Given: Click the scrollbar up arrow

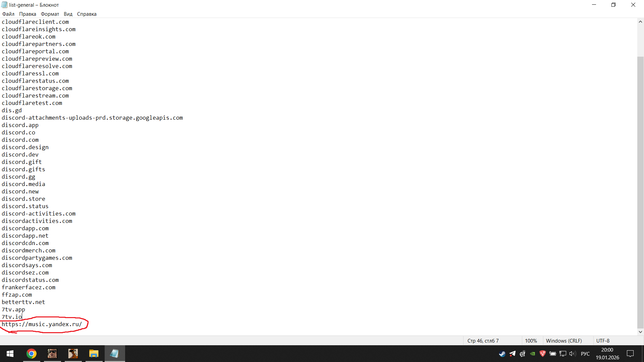Looking at the screenshot, I should point(640,22).
